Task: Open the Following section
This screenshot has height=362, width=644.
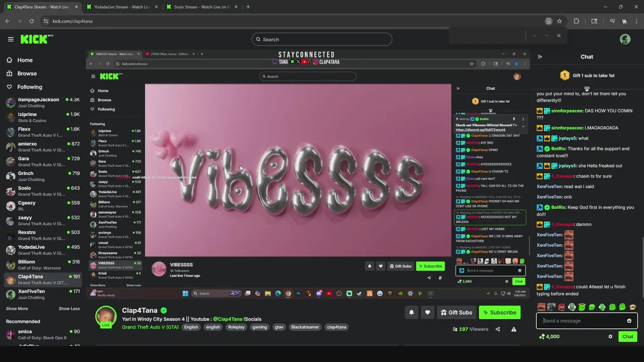Action: [x=24, y=87]
